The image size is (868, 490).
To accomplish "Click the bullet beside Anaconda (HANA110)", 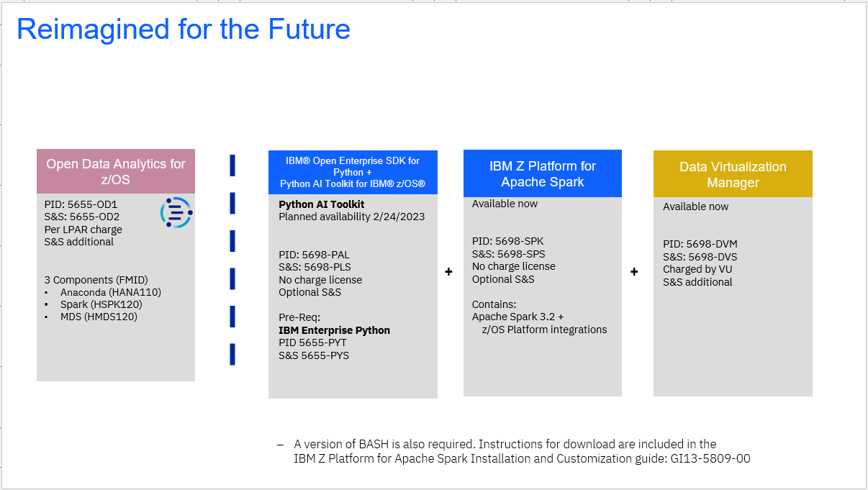I will (46, 293).
